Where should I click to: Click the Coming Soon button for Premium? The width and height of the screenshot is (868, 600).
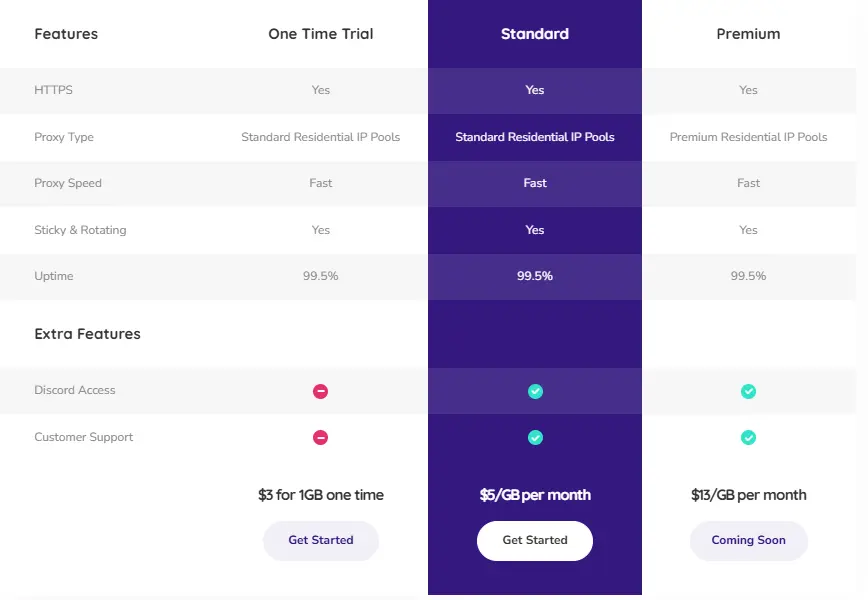(748, 540)
